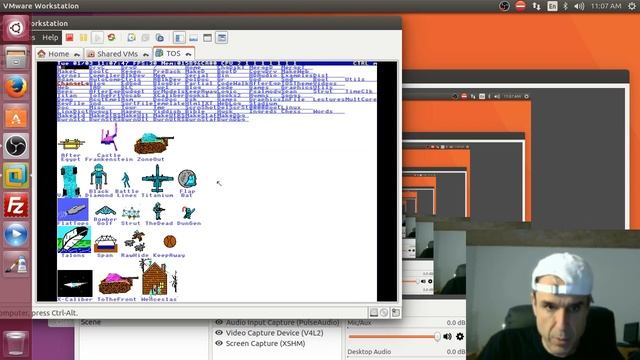
Task: Click the yellow suspend VM toolbar icon
Action: click(x=83, y=38)
